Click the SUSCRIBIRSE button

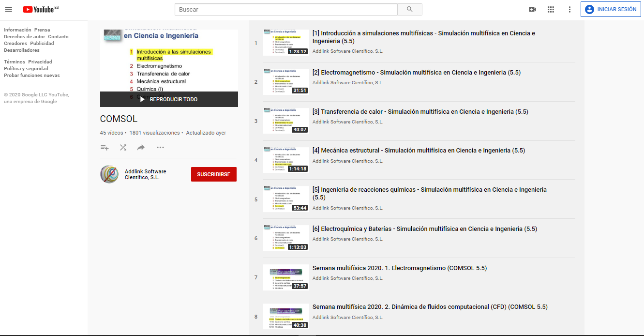213,174
